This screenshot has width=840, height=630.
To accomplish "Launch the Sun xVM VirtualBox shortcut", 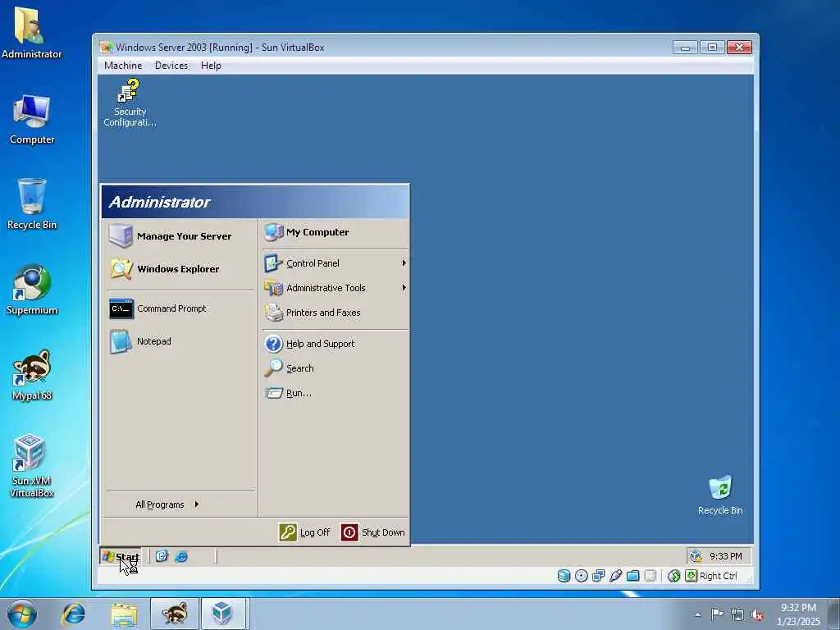I will 32,466.
